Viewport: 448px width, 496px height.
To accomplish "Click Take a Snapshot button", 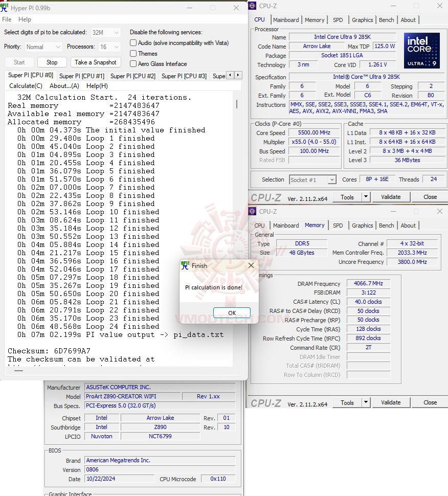I will pyautogui.click(x=96, y=62).
